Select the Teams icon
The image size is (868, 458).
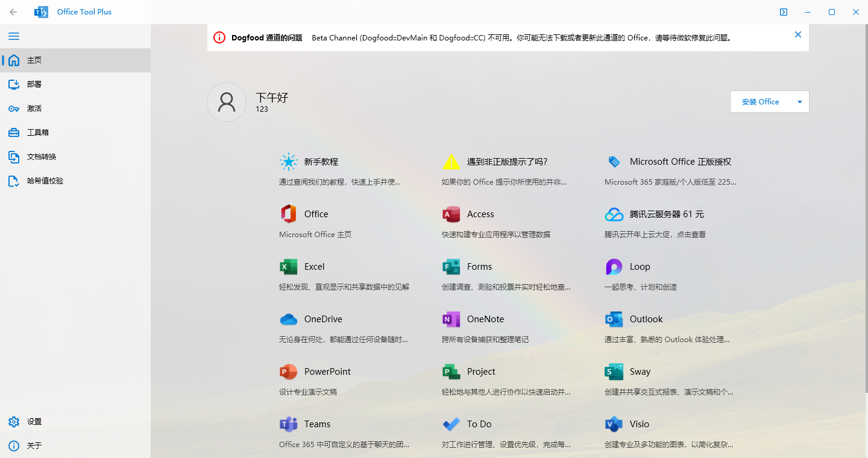point(289,424)
